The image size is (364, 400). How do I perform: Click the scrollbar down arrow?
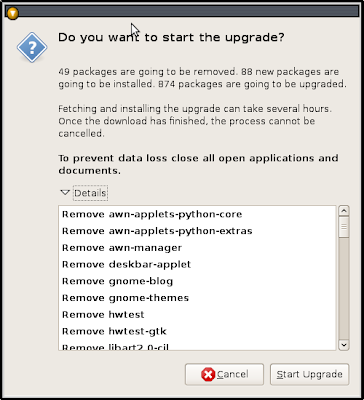tap(344, 345)
